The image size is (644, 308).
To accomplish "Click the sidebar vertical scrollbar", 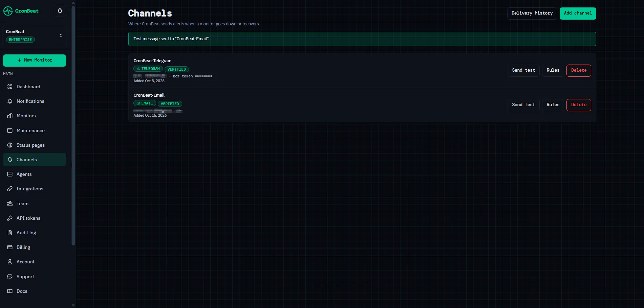I will [73, 125].
